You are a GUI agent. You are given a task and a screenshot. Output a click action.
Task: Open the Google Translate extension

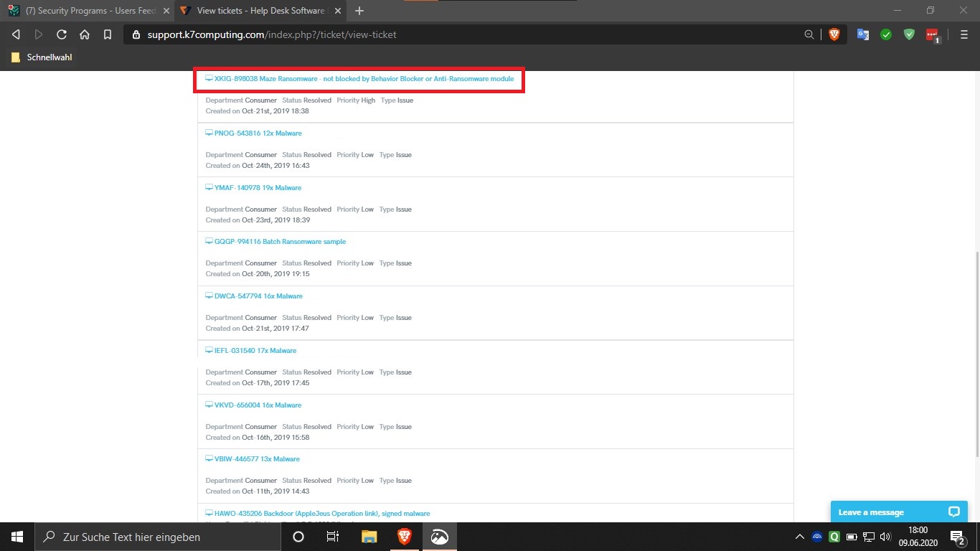[863, 34]
